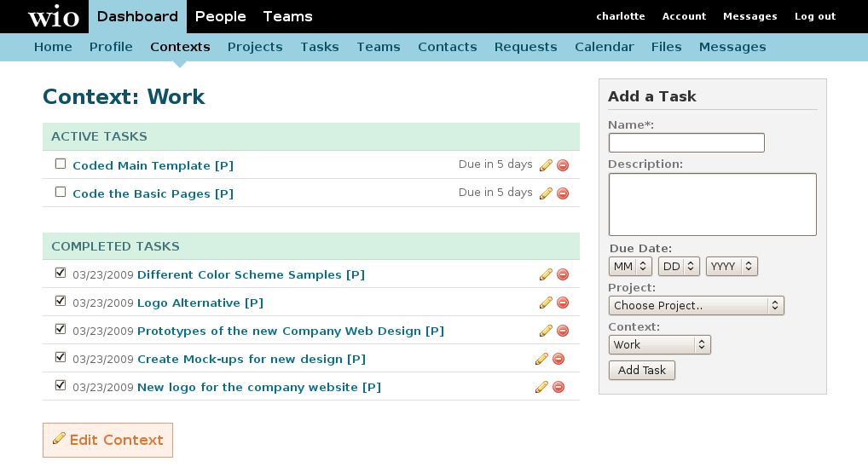The width and height of the screenshot is (868, 467).
Task: Click pencil edit icon for Coded Main Template
Action: [x=546, y=164]
